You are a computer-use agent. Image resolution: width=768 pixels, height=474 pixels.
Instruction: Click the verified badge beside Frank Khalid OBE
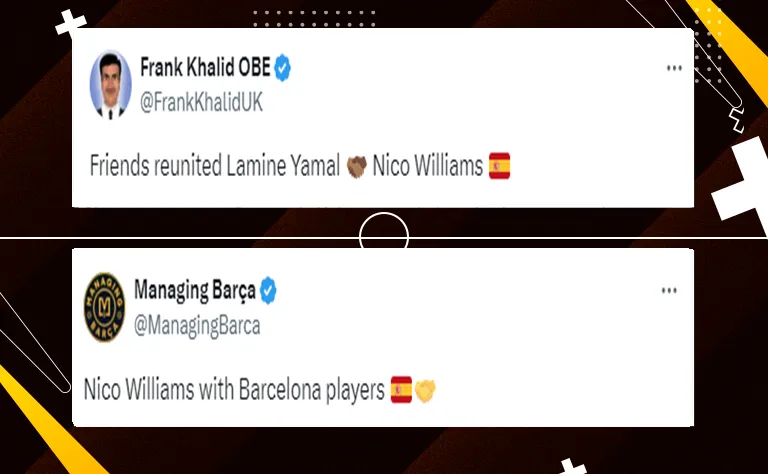(x=283, y=68)
